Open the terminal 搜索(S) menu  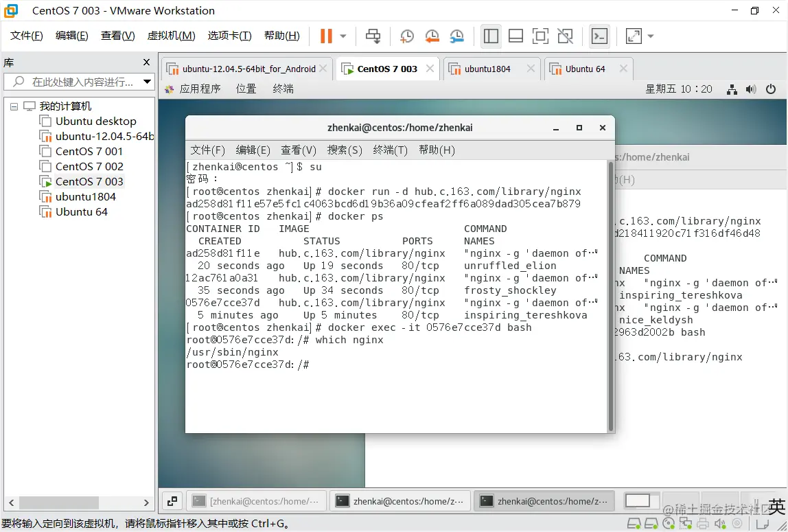(345, 150)
